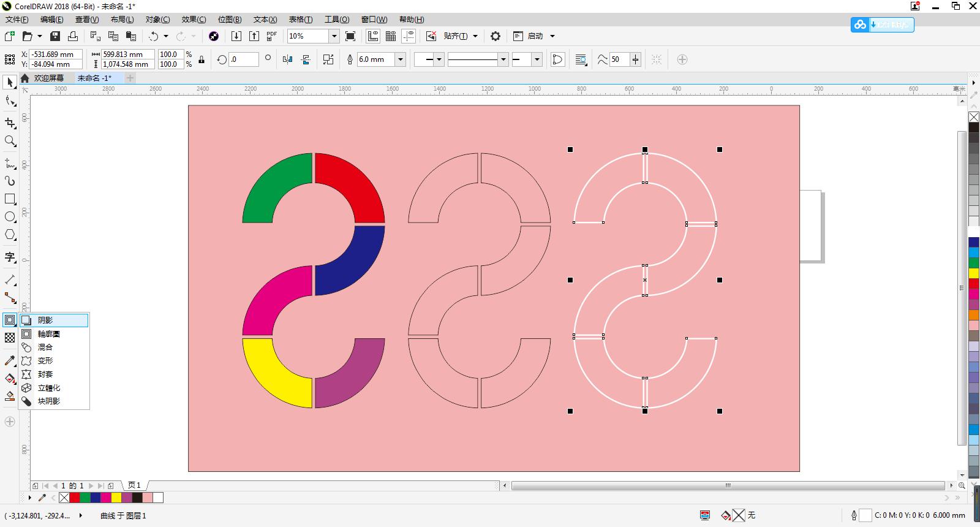Toggle full-screen preview button
Screen dimensions: 980x527
350,36
